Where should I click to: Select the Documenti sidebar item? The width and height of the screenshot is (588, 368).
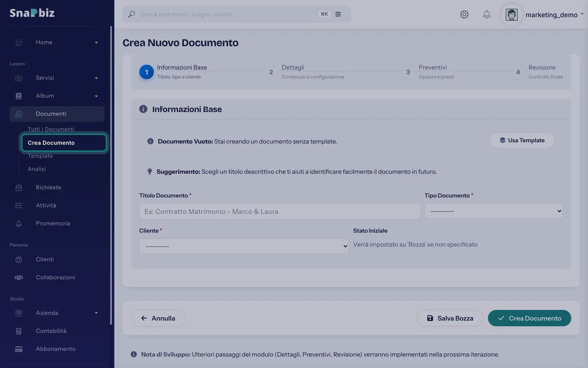point(57,114)
